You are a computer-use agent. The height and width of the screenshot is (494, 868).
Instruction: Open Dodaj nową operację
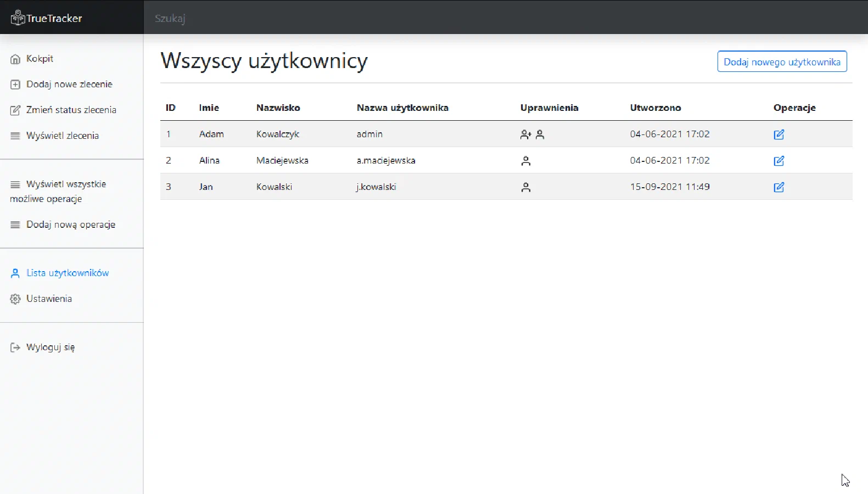[x=70, y=224]
